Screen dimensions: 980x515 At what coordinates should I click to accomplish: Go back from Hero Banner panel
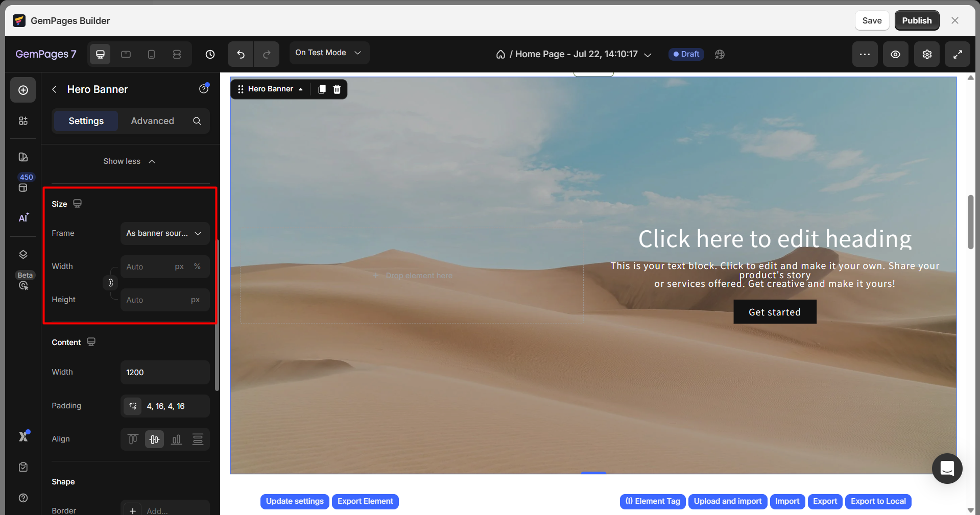(x=54, y=89)
